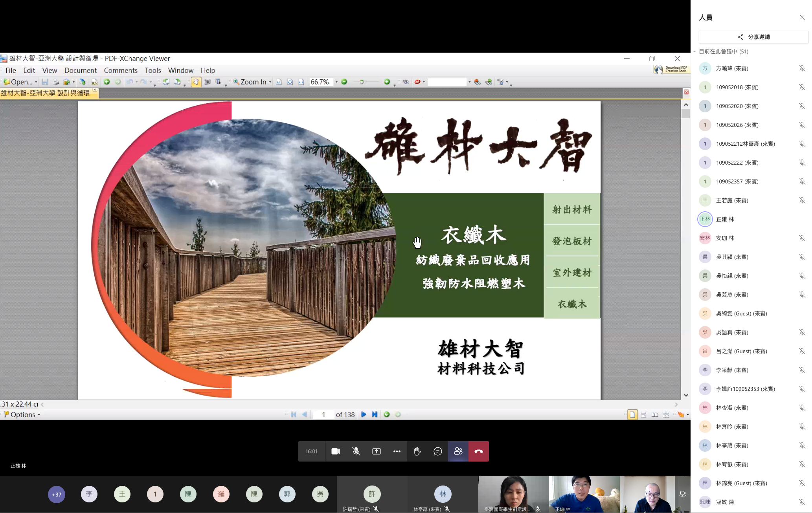This screenshot has height=513, width=812.
Task: Go to next page in PDF viewer
Action: tap(364, 414)
